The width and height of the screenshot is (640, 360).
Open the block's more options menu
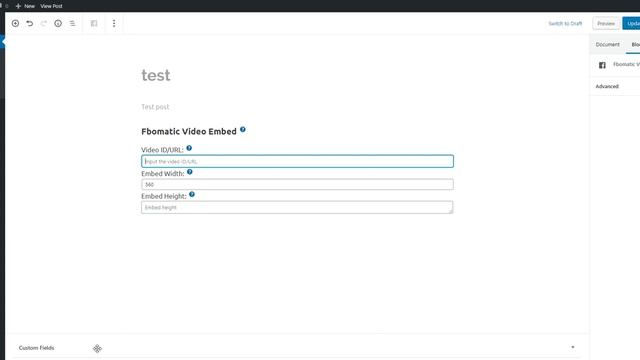click(x=114, y=23)
